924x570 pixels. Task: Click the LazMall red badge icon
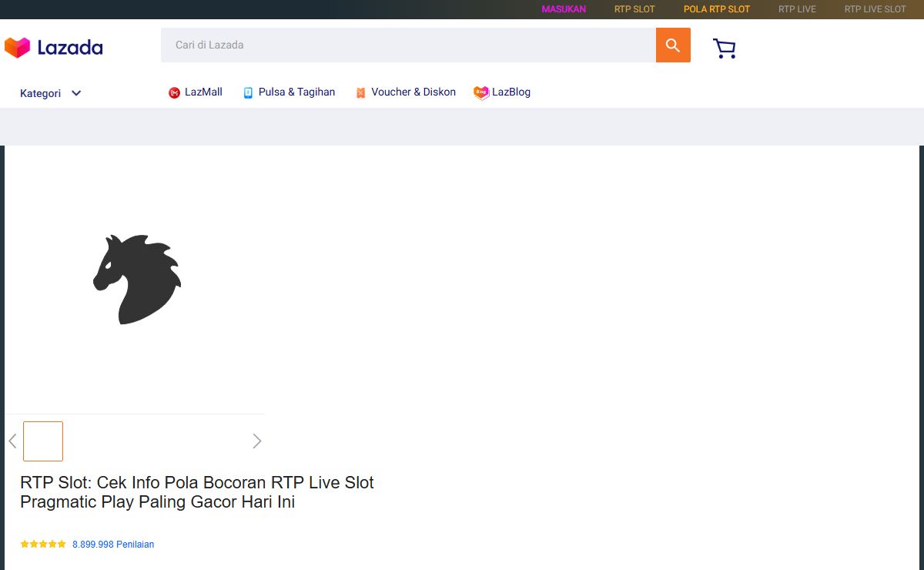(174, 93)
